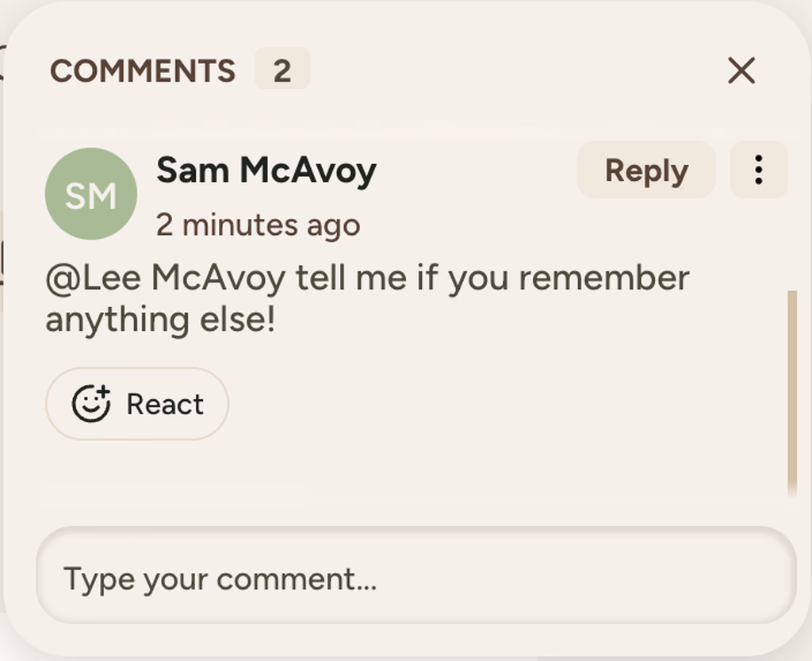Screen dimensions: 812x661
Task: Click the surname McAvoy in author name
Action: [308, 170]
